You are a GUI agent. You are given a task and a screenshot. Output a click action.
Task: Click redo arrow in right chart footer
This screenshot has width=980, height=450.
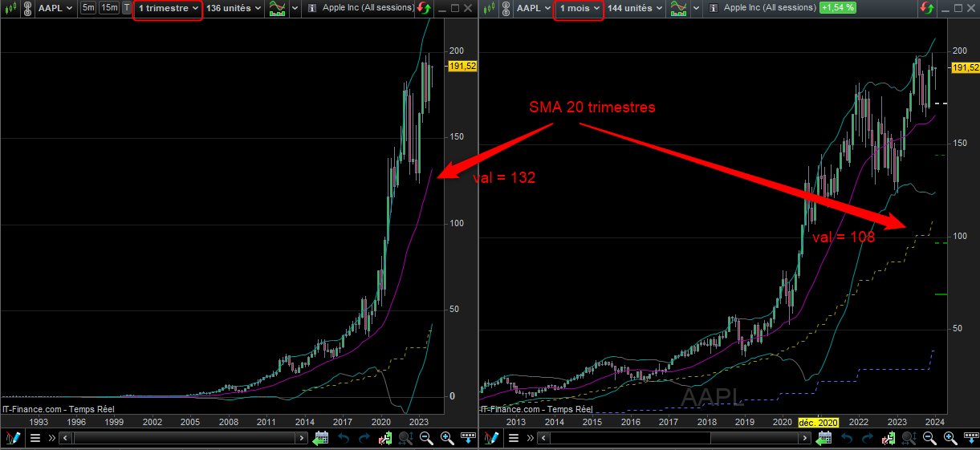868,438
